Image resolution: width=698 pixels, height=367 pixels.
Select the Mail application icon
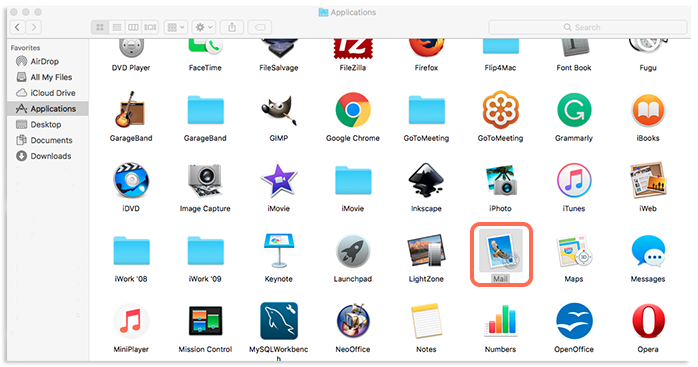click(x=501, y=250)
